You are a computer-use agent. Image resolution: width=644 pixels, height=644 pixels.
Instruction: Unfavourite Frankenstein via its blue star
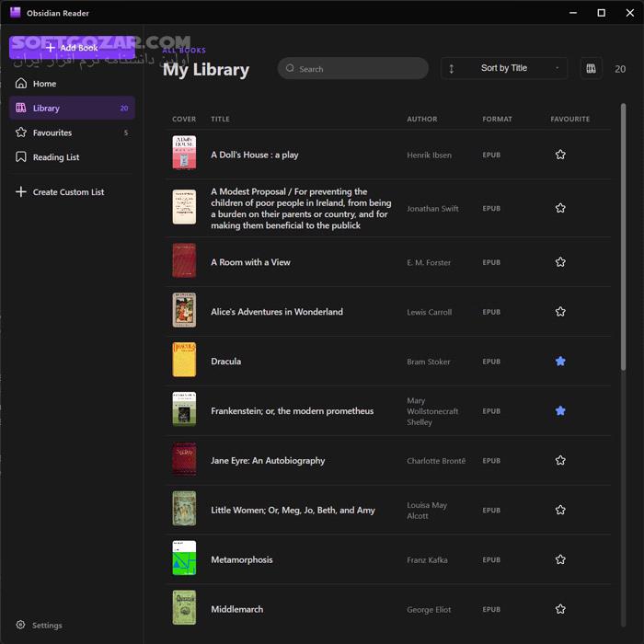[x=560, y=410]
